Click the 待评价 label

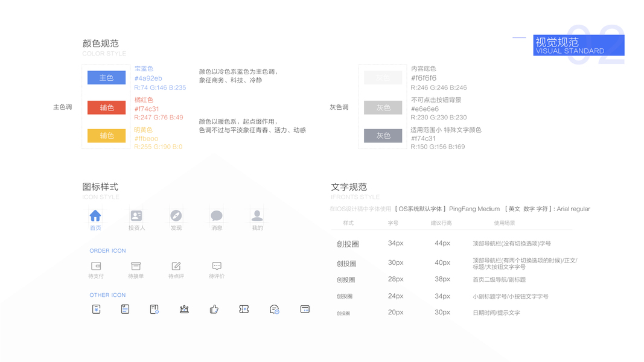tap(217, 276)
